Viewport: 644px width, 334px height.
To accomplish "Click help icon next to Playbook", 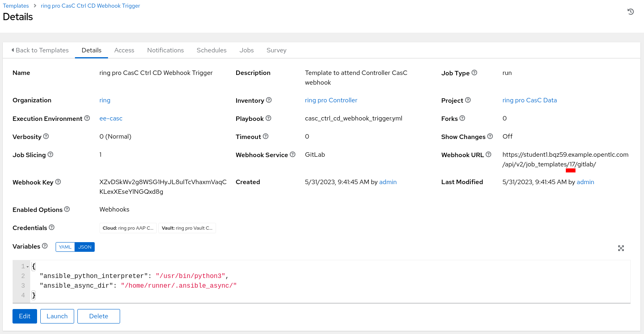I will [x=268, y=118].
